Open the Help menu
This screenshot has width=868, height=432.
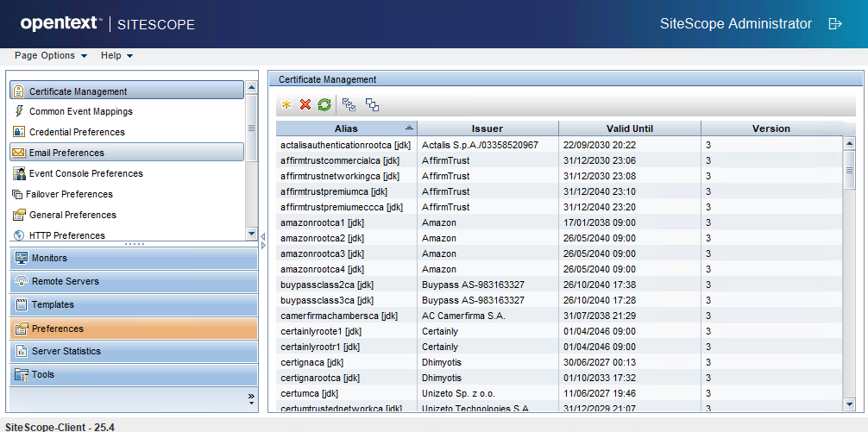pos(116,55)
